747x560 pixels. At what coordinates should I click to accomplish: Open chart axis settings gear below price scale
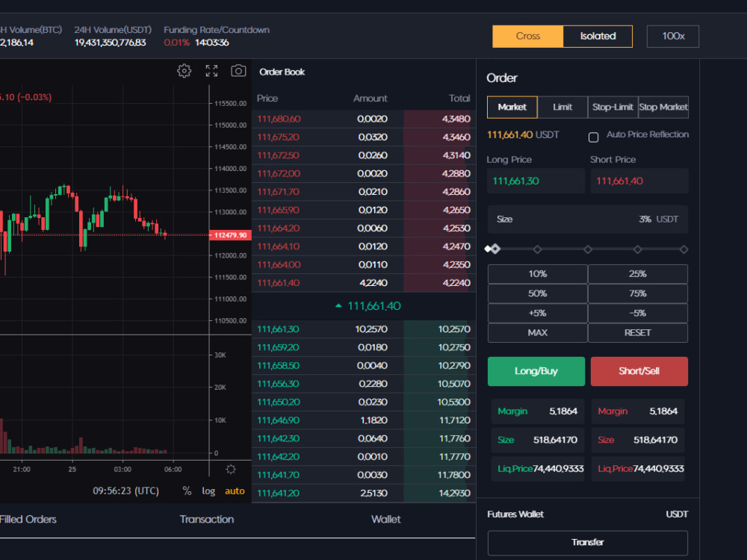[x=231, y=469]
